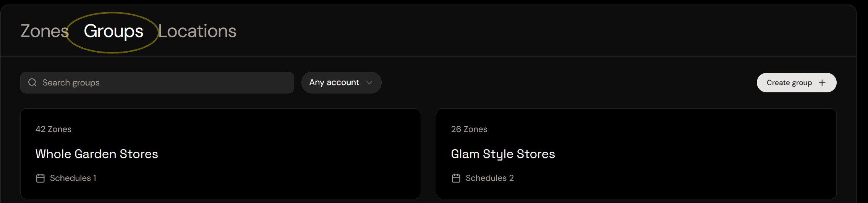
Task: Open the Any account filter dropdown
Action: click(341, 82)
